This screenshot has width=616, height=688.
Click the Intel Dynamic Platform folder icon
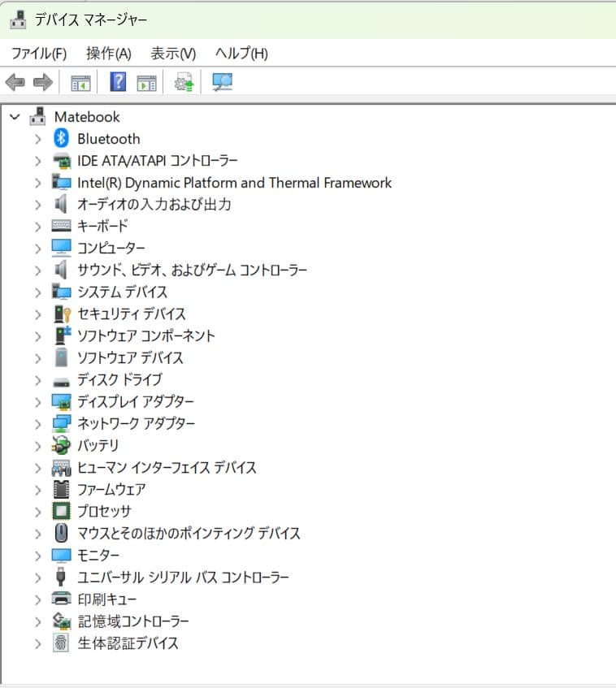62,182
